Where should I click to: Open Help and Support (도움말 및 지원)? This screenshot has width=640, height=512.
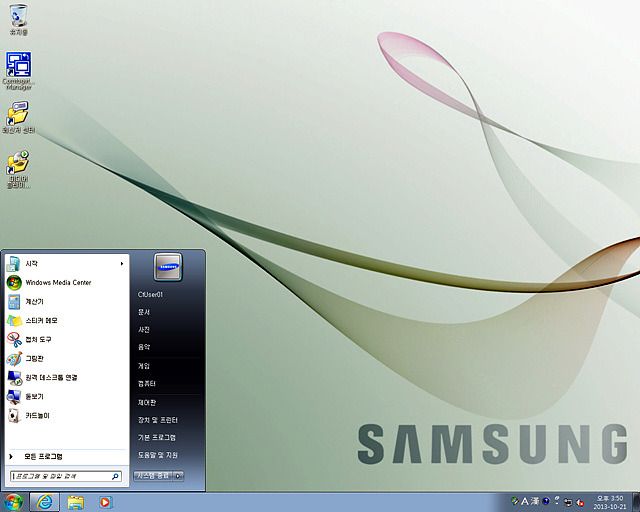click(158, 455)
